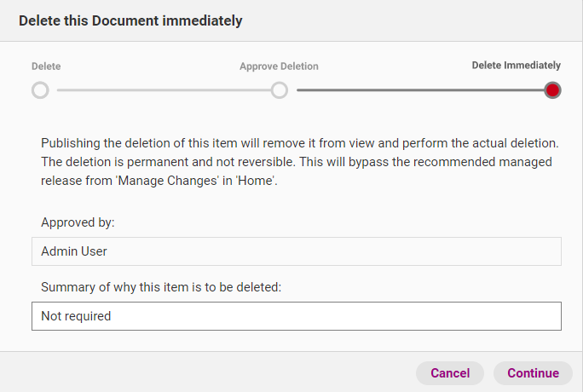
Task: Click the dark progress track segment
Action: click(x=420, y=90)
